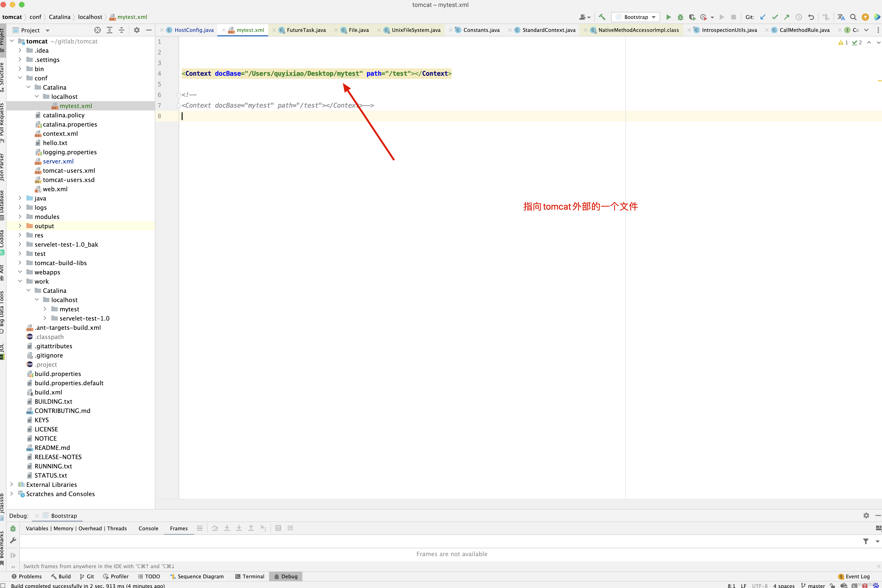882x588 pixels.
Task: Select server.xml in the project tree
Action: [58, 161]
